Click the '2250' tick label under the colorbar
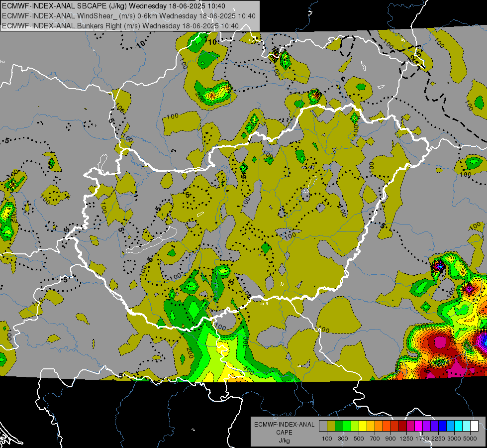This screenshot has width=487, height=448. pos(438,439)
